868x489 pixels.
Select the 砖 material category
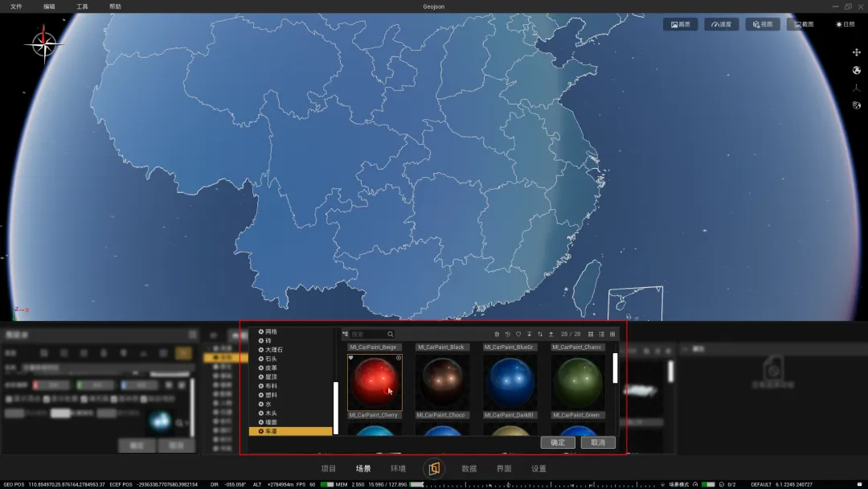(x=291, y=340)
